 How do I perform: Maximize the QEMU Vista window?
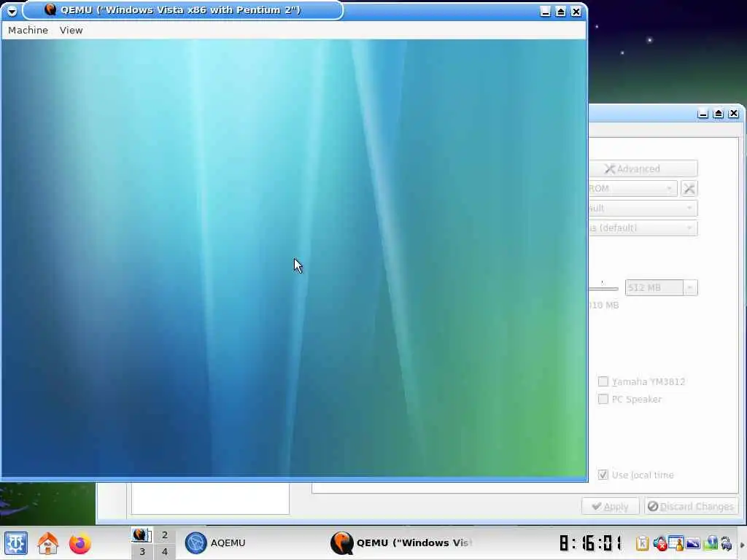point(561,12)
